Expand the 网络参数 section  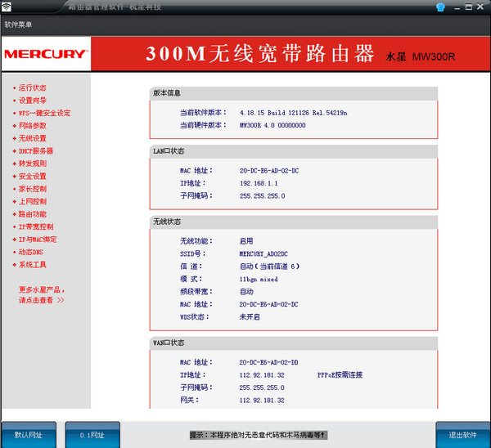point(32,126)
